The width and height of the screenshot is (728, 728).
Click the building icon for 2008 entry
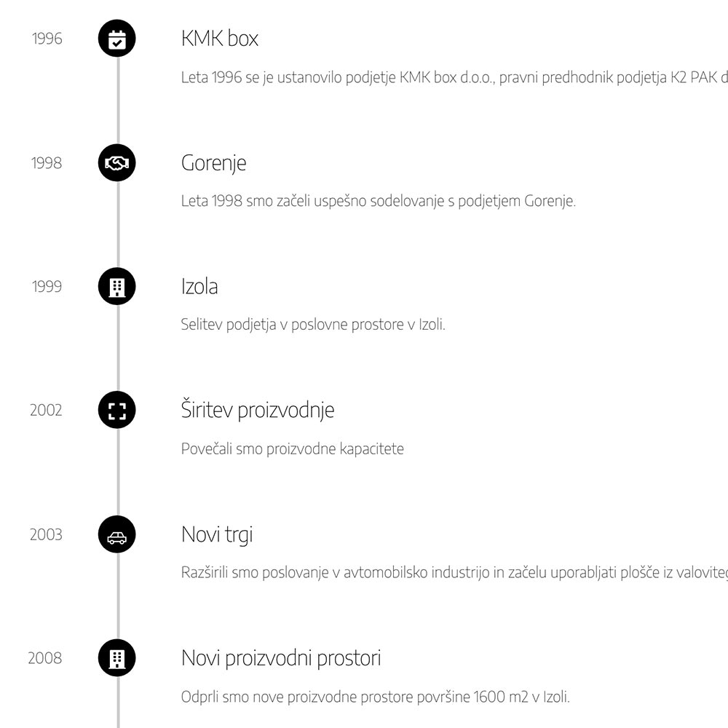tap(116, 659)
